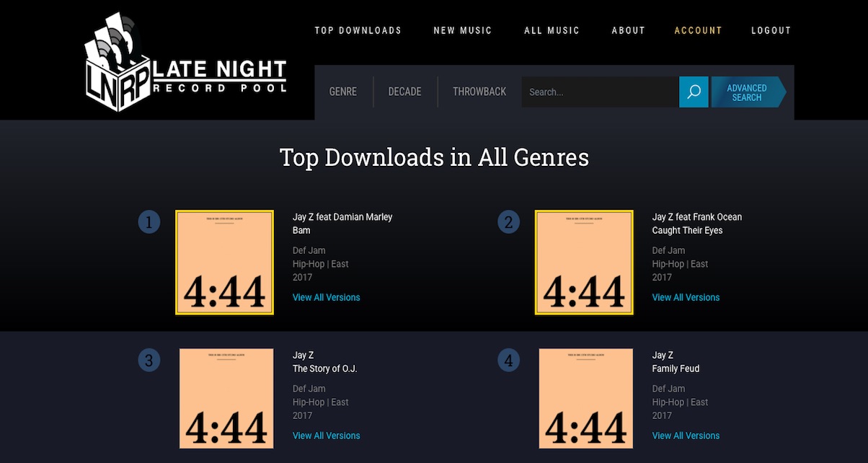Click 'Def Jam' label under Family Feud

point(669,389)
